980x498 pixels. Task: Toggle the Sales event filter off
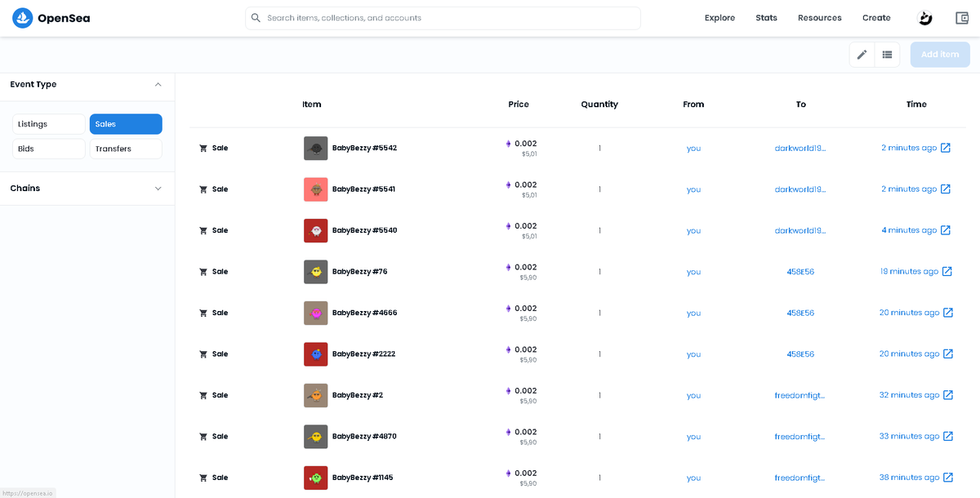[126, 124]
